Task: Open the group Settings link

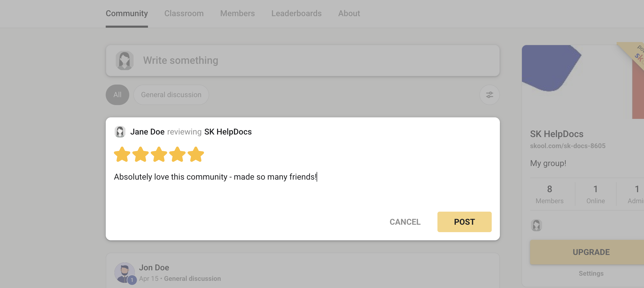Action: (591, 273)
